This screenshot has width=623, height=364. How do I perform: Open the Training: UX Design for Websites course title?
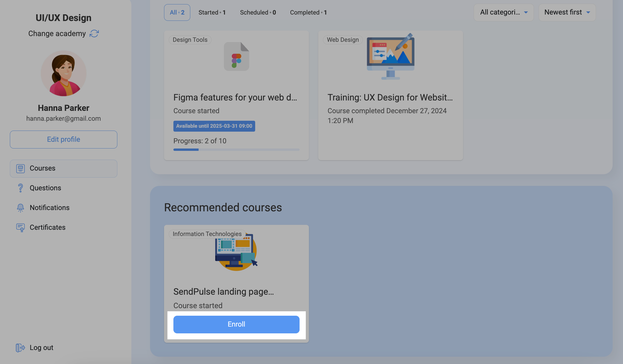(x=390, y=97)
